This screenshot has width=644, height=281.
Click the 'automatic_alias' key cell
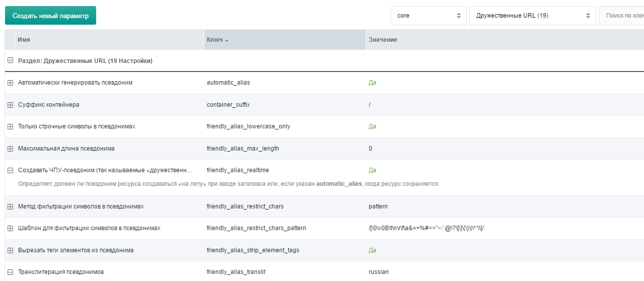point(228,83)
